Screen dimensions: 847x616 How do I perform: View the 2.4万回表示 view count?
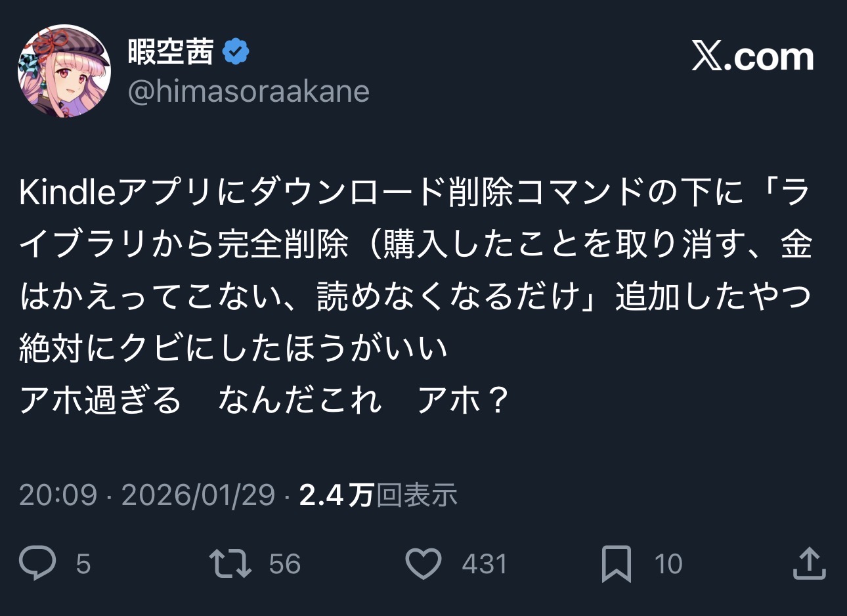point(378,495)
